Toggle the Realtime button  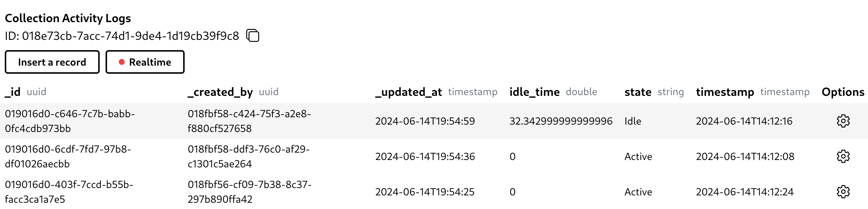[x=145, y=62]
